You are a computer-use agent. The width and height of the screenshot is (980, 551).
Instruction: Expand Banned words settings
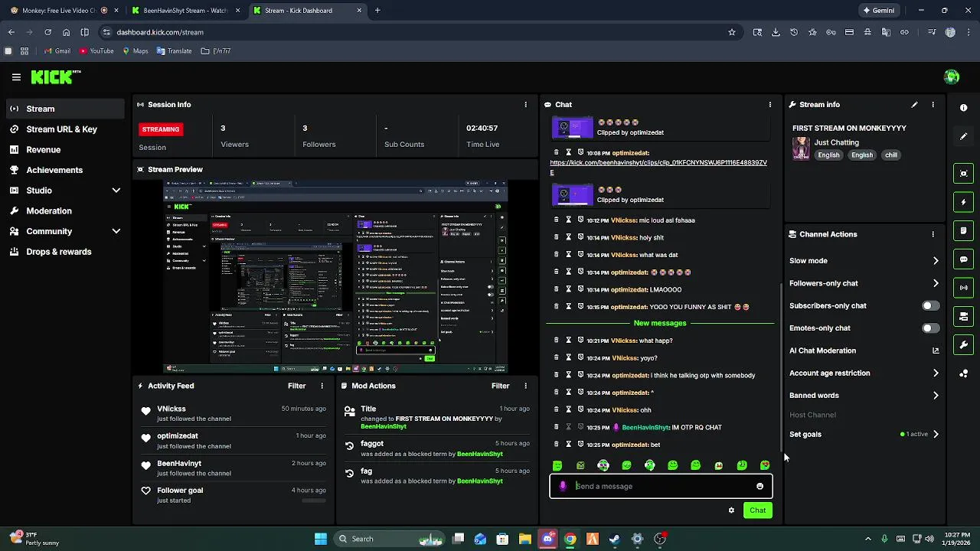(936, 396)
